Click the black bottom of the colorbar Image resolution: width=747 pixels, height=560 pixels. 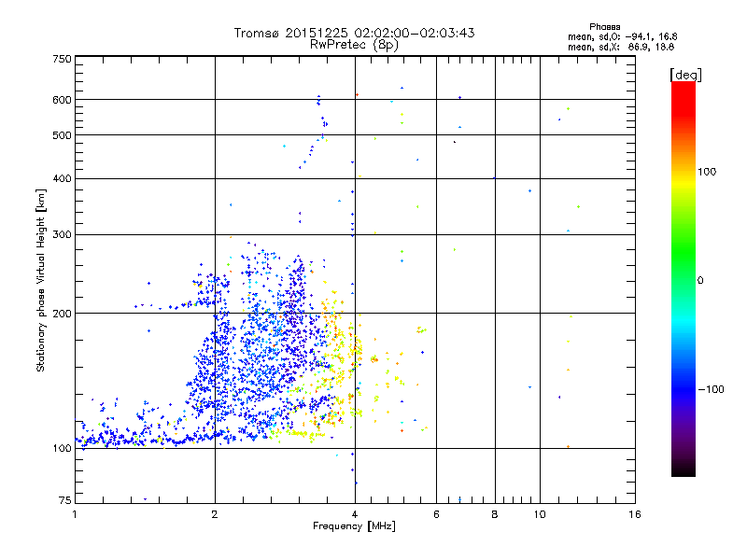(x=684, y=469)
